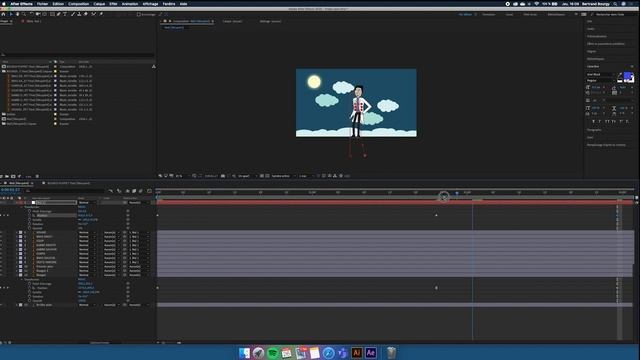Toggle All Caps in Character panel
640x360 pixels.
[607, 121]
